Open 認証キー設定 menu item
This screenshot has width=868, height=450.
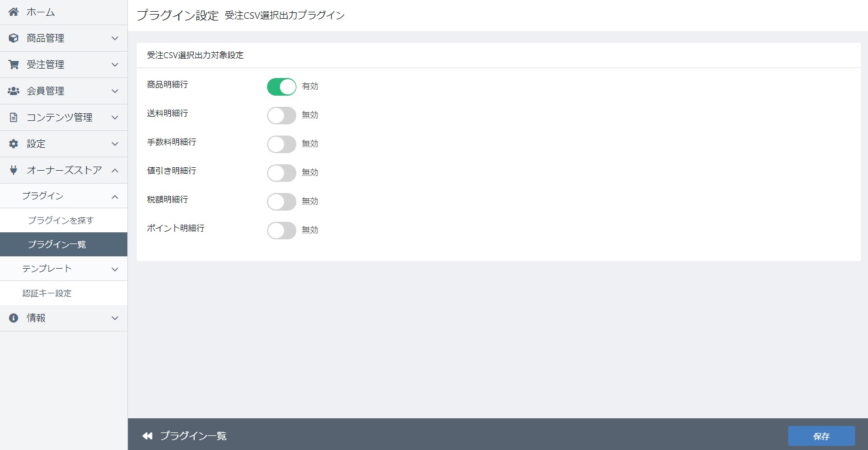(x=63, y=293)
